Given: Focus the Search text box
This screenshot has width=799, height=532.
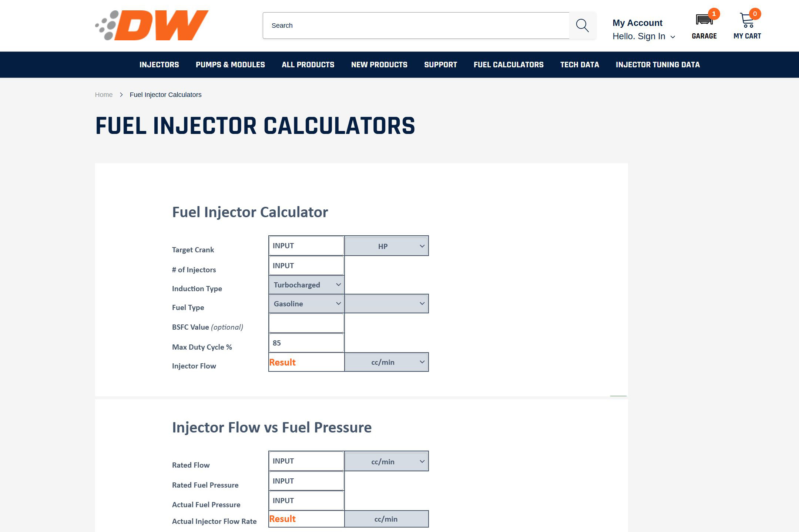Looking at the screenshot, I should point(416,26).
